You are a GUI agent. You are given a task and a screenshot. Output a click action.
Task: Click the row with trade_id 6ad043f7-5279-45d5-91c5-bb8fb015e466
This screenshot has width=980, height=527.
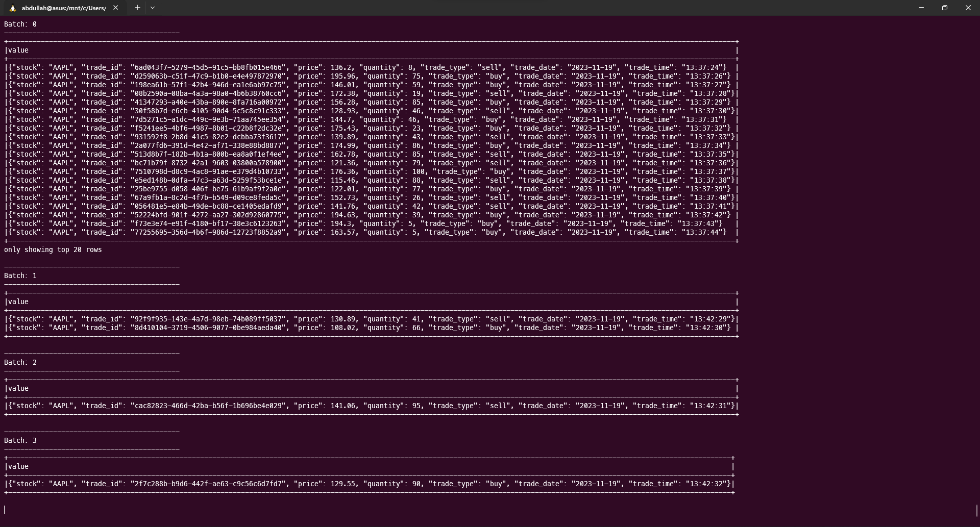371,67
